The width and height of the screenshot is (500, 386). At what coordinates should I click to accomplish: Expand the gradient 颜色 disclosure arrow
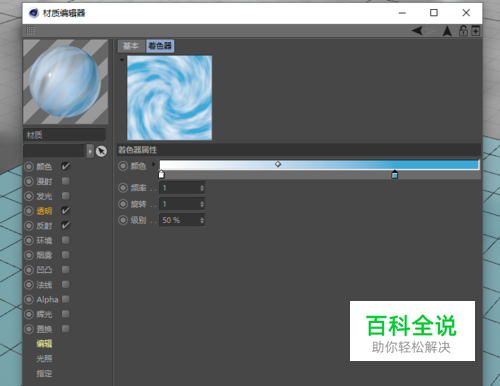coord(153,164)
